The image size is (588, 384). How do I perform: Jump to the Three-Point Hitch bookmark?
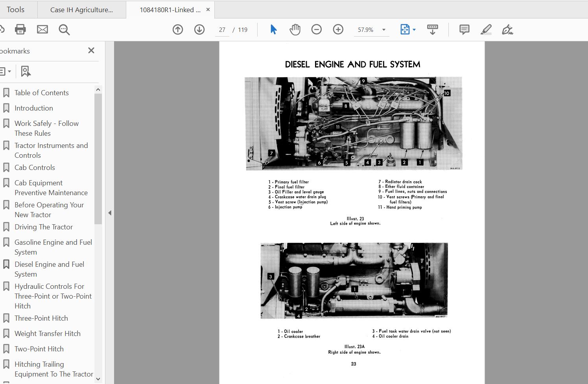(41, 318)
